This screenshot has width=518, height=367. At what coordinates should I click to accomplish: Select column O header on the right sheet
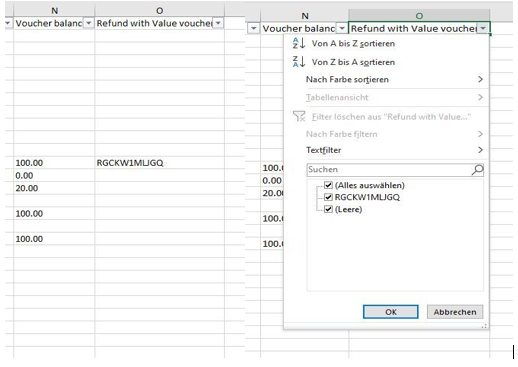click(419, 16)
